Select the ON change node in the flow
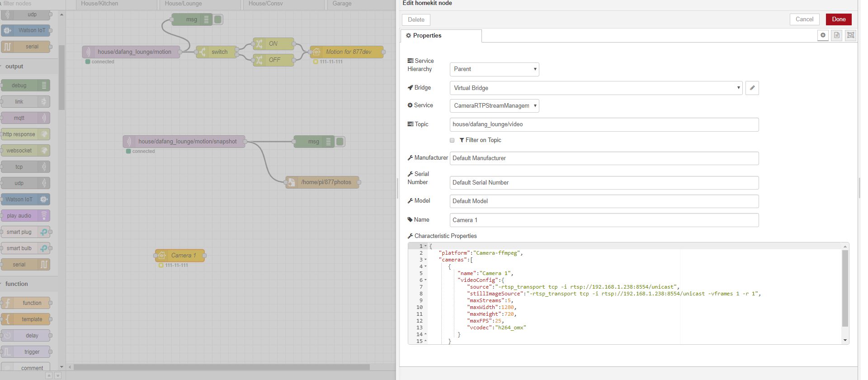Viewport: 868px width, 380px height. [x=274, y=44]
